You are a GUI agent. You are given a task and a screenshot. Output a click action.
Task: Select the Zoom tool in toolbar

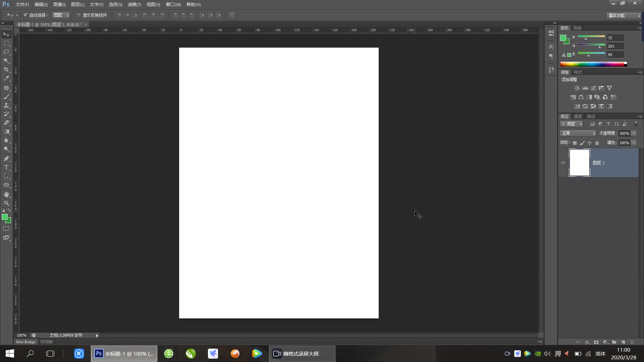6,203
